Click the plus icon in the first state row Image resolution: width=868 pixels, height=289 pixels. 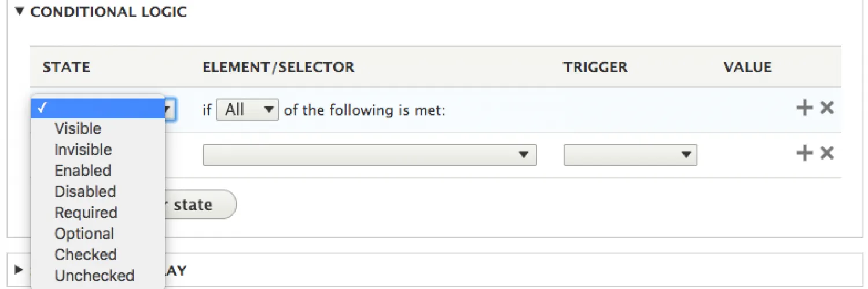(804, 108)
